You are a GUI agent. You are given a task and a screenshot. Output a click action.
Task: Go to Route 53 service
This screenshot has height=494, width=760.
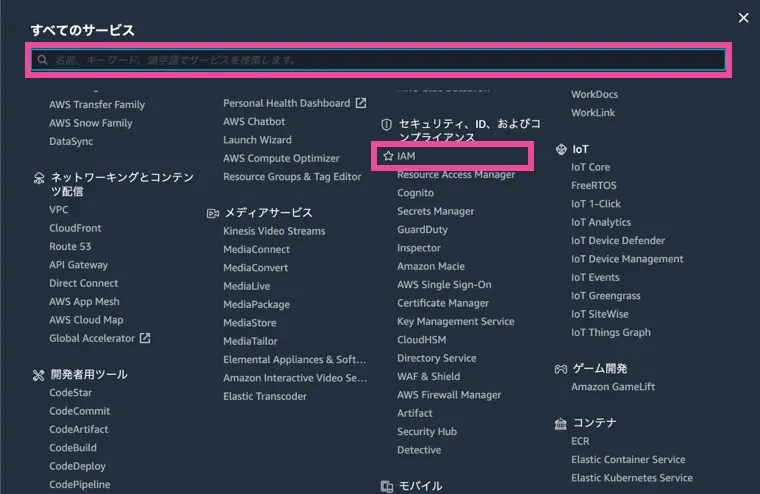coord(70,247)
